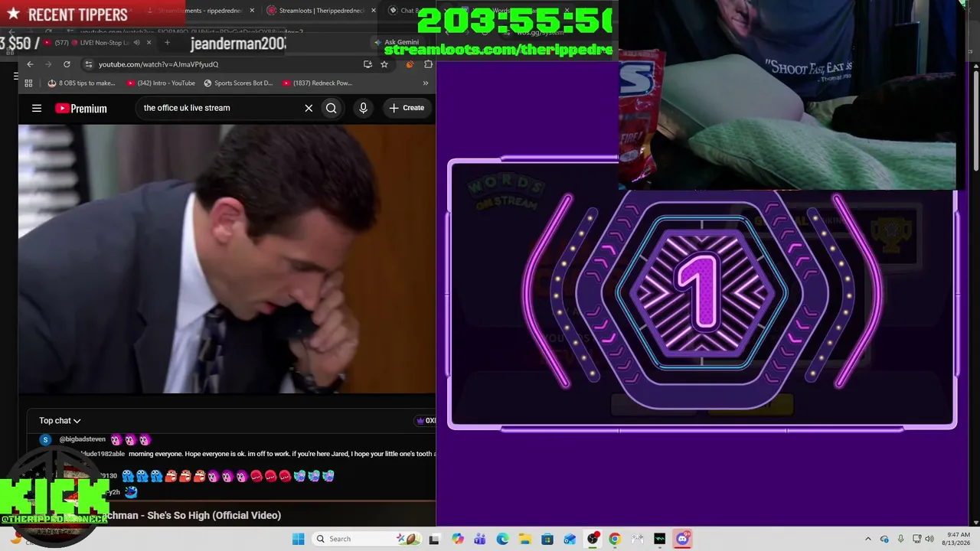Click the taskbar Search box

tap(367, 539)
